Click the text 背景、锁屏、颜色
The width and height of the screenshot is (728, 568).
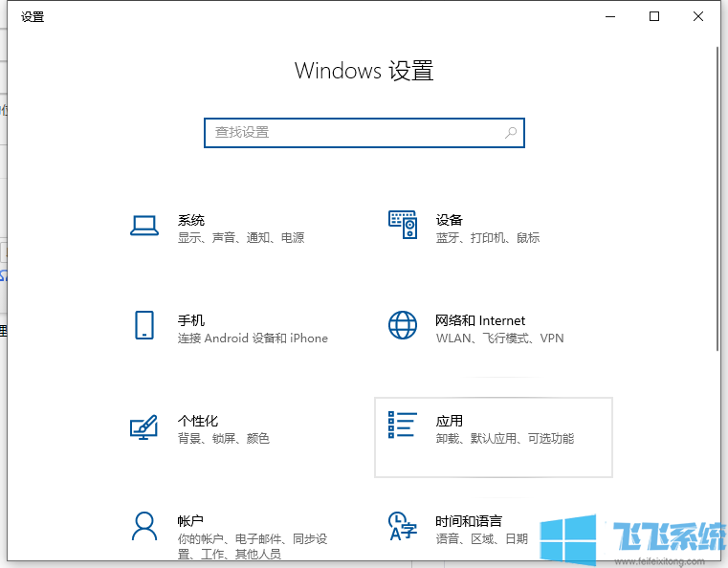click(x=223, y=438)
